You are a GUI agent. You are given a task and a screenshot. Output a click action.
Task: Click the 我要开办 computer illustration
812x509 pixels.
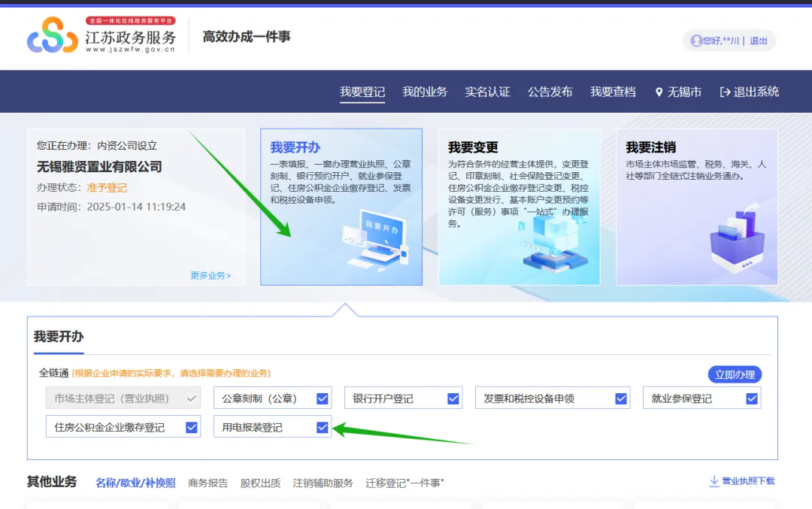click(375, 241)
